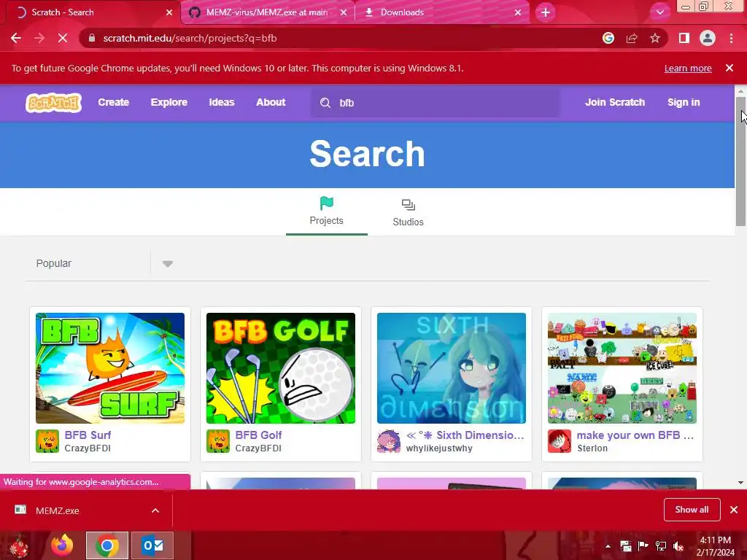Close the downloads bar
Image resolution: width=747 pixels, height=560 pixels.
click(734, 510)
